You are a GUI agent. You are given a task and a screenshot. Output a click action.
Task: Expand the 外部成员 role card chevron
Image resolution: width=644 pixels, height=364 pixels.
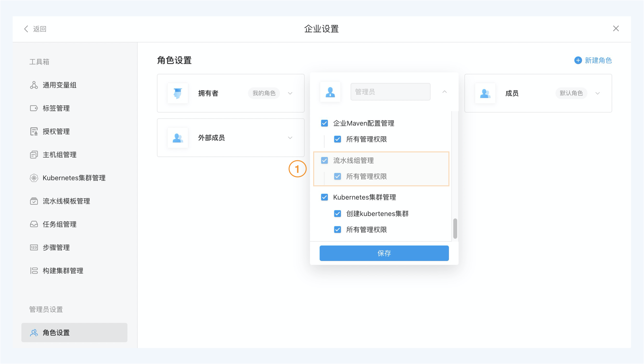[x=290, y=138]
